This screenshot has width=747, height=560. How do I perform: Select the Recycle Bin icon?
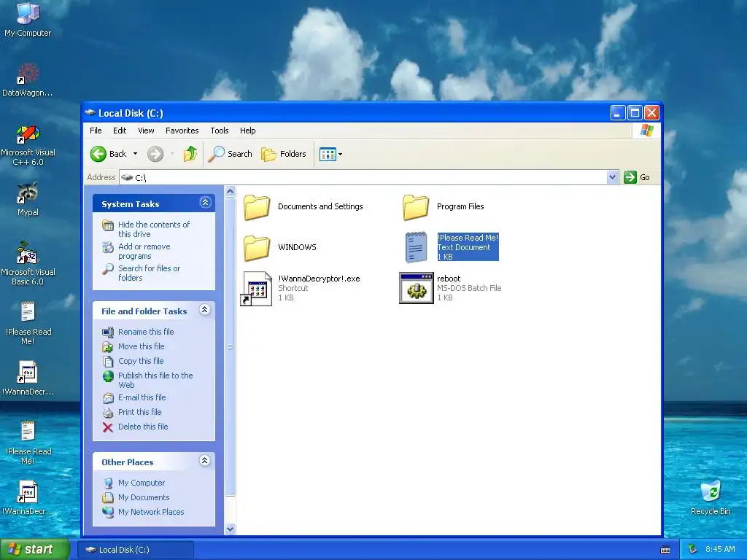click(711, 498)
